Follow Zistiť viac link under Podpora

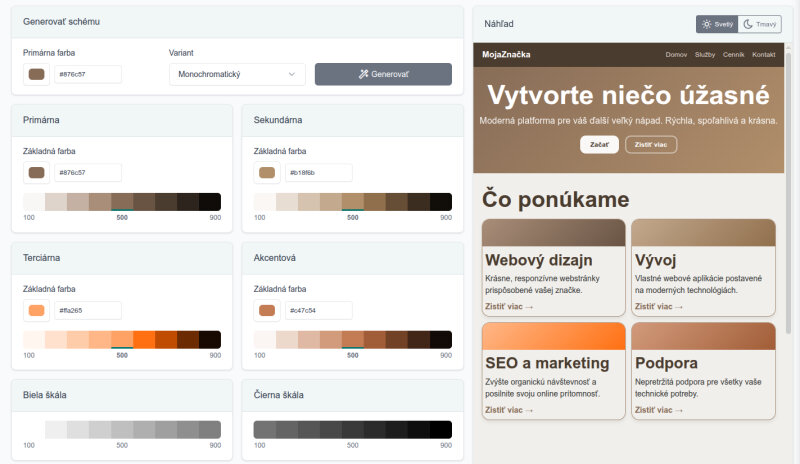pyautogui.click(x=658, y=410)
